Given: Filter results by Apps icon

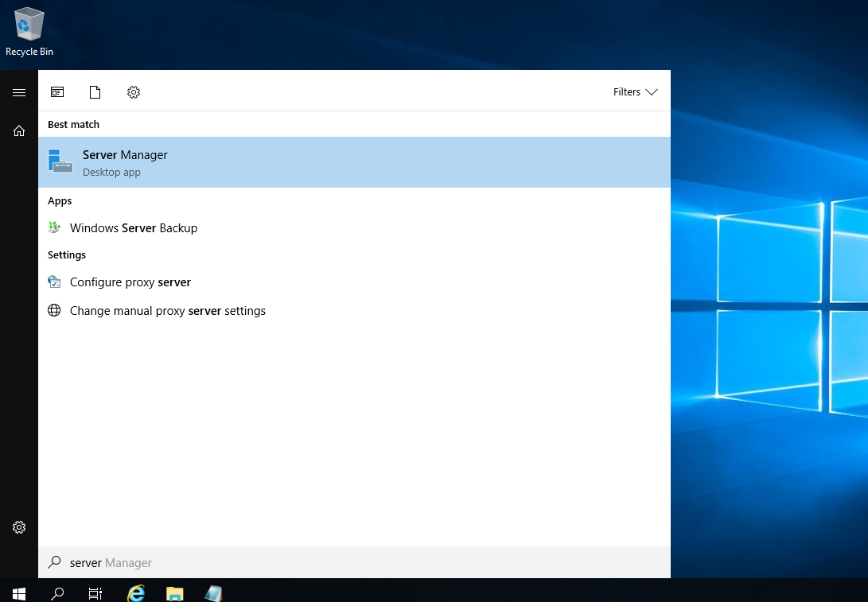Looking at the screenshot, I should [57, 91].
